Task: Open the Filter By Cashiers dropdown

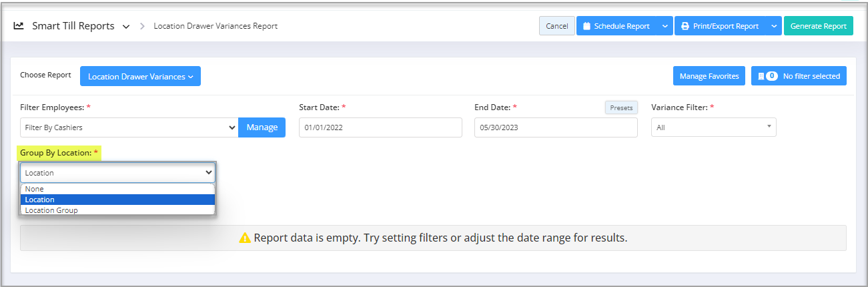Action: pos(129,127)
